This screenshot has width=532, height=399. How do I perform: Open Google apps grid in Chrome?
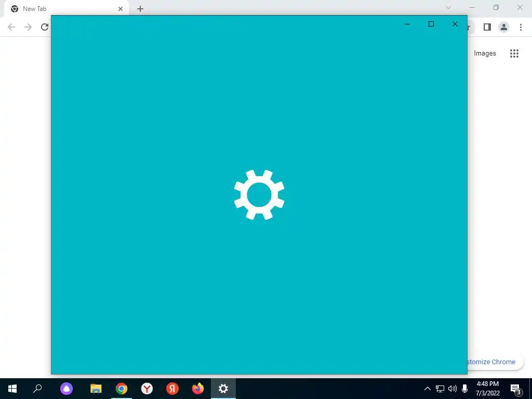(x=514, y=54)
